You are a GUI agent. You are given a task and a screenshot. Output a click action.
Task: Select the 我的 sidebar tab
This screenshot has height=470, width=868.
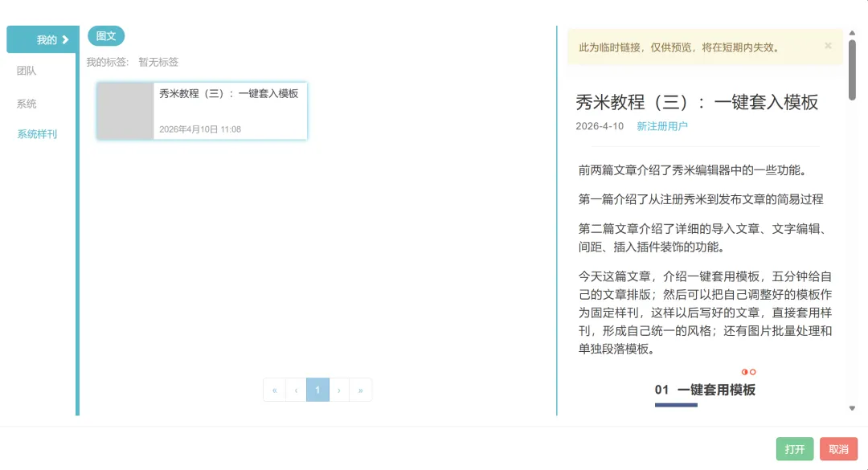coord(42,39)
